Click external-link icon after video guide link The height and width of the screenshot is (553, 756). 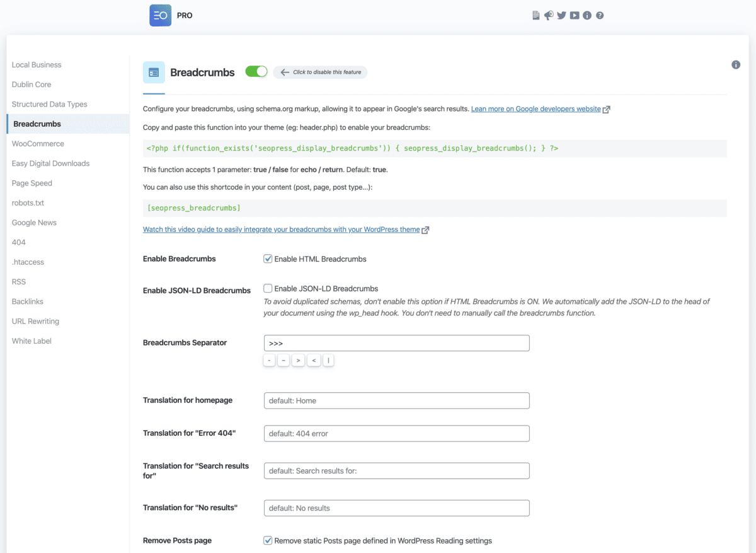point(425,230)
